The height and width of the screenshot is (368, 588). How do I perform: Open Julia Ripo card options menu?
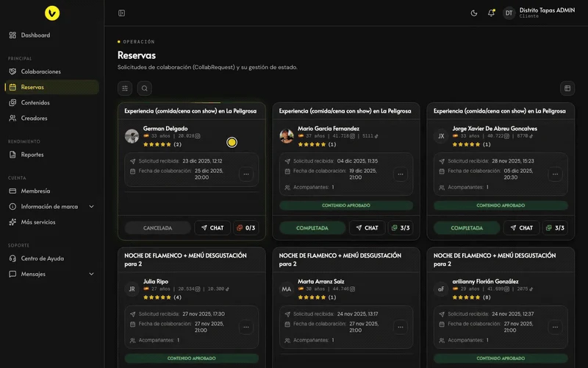coord(246,327)
